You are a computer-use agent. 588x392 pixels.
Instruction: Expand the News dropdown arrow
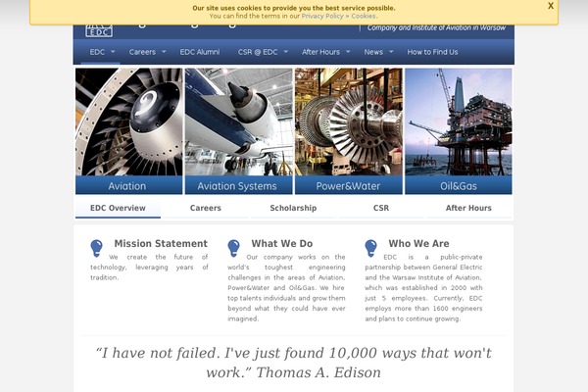(391, 52)
